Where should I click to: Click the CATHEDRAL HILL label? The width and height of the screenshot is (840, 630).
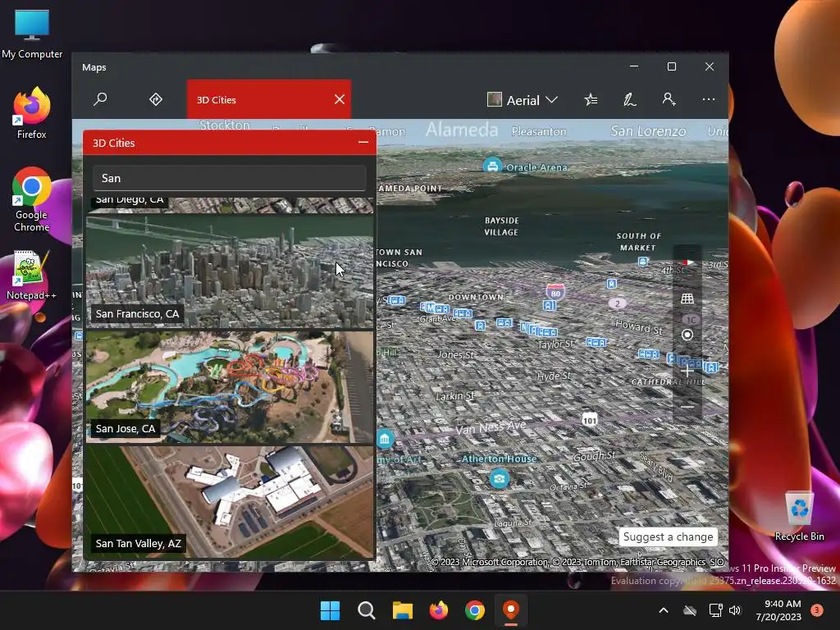(x=668, y=382)
